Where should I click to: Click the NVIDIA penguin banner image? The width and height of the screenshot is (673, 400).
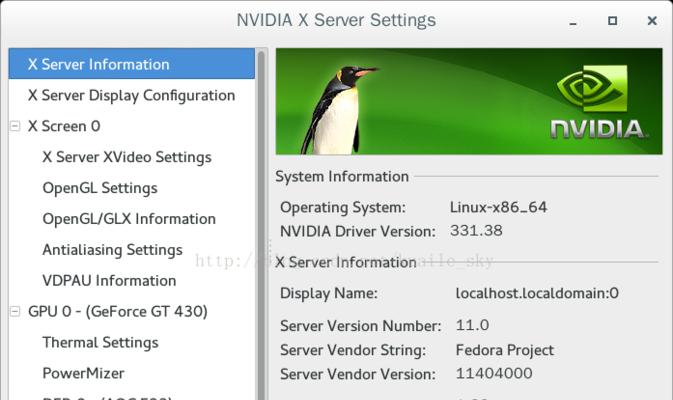[x=469, y=101]
